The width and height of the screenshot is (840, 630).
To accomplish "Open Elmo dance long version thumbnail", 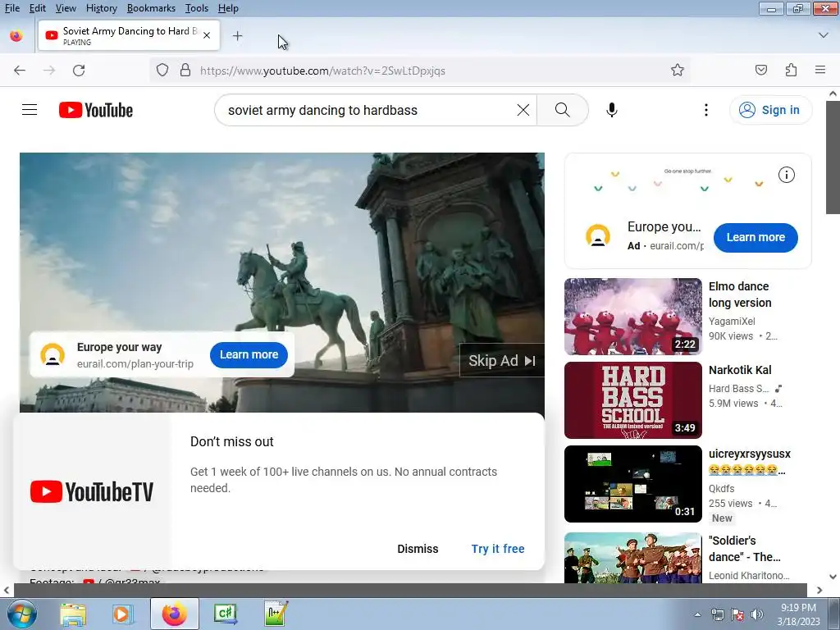I will [632, 317].
